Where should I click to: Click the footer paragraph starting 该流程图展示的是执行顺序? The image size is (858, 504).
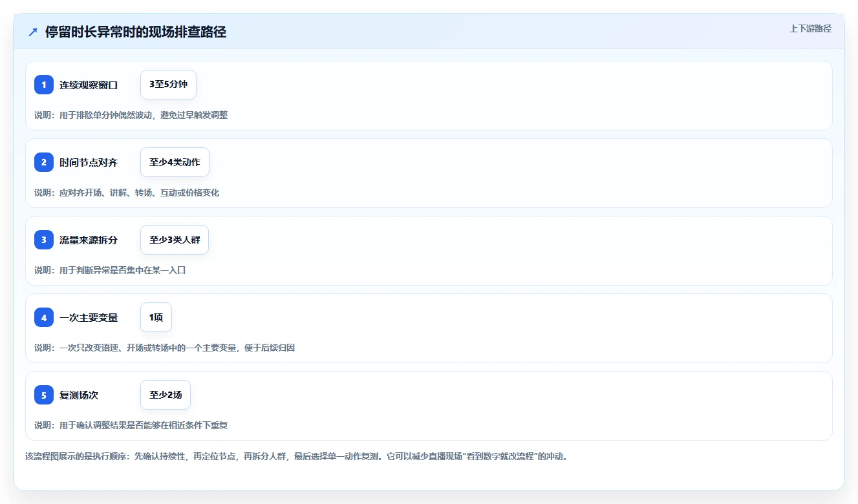(296, 456)
